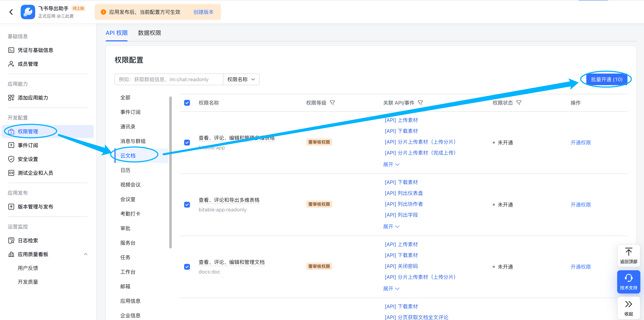Click the filter icon beside 权限状态
This screenshot has height=320, width=644.
519,103
